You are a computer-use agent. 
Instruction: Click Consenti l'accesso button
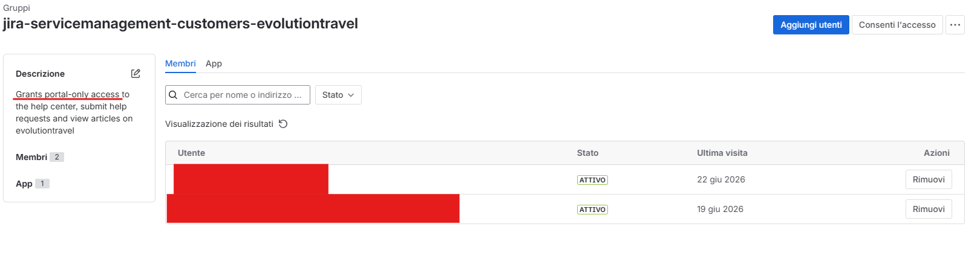pyautogui.click(x=897, y=25)
